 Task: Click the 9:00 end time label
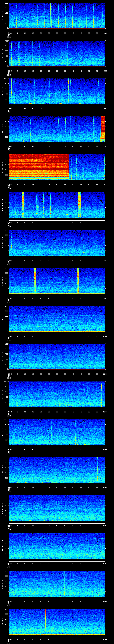[105, 298]
